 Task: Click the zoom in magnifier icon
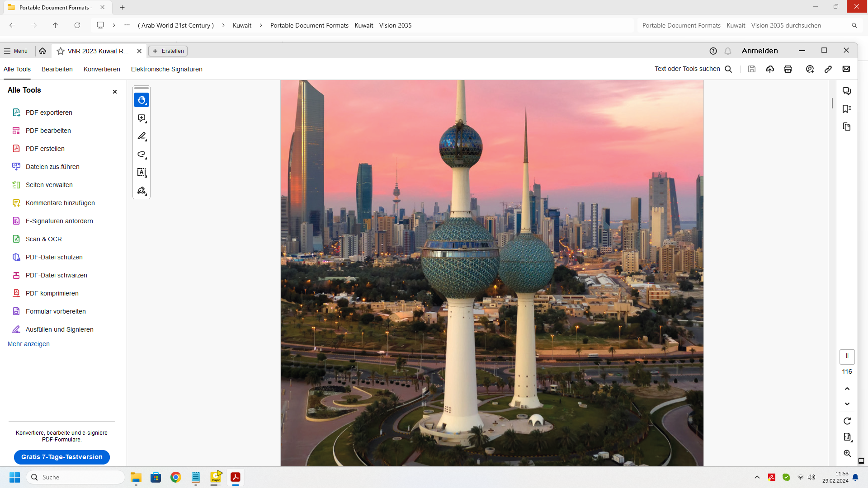click(847, 453)
